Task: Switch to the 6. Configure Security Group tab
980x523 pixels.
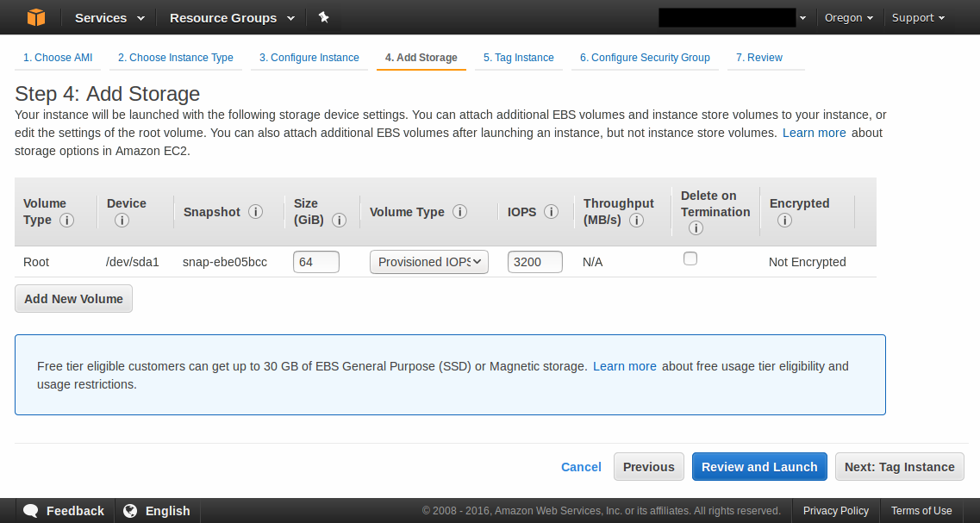Action: (645, 58)
